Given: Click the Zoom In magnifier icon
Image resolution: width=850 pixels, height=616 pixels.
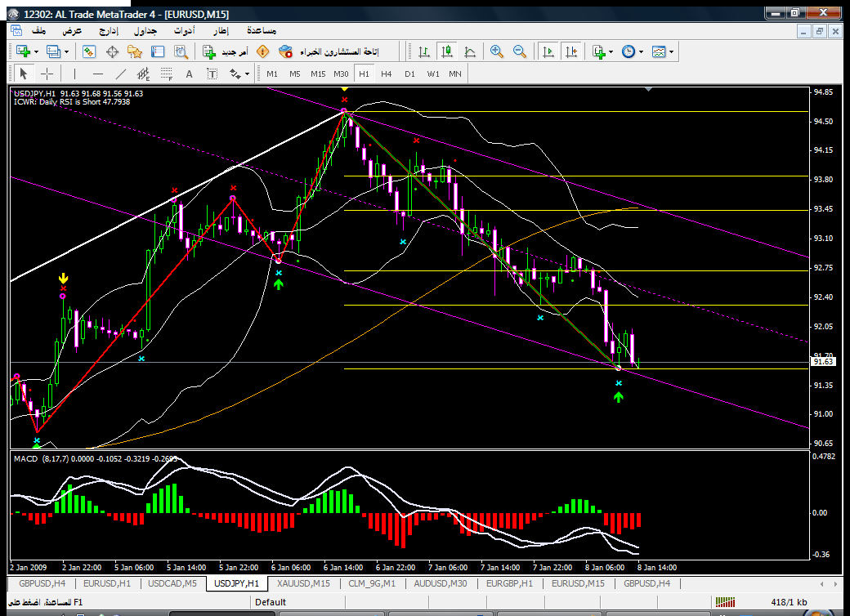Looking at the screenshot, I should [x=496, y=51].
